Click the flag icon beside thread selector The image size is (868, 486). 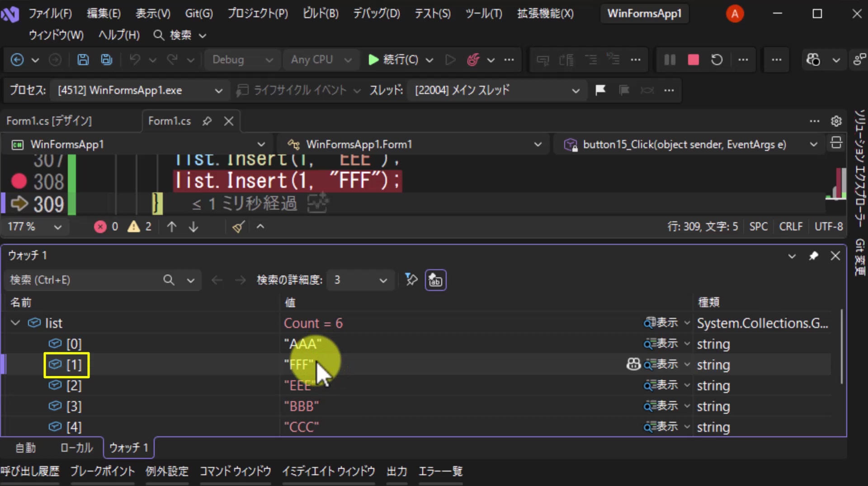pyautogui.click(x=600, y=90)
